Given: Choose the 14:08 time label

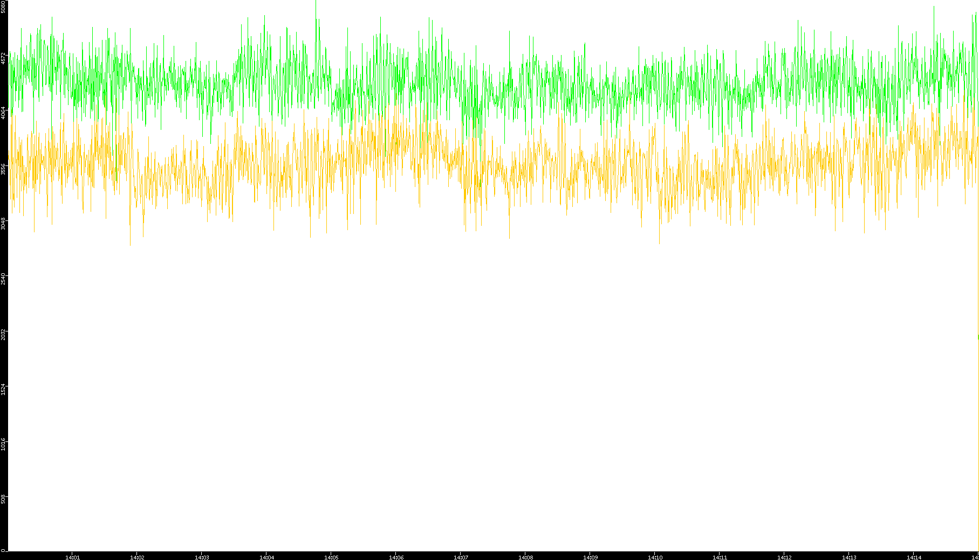Looking at the screenshot, I should click(525, 557).
